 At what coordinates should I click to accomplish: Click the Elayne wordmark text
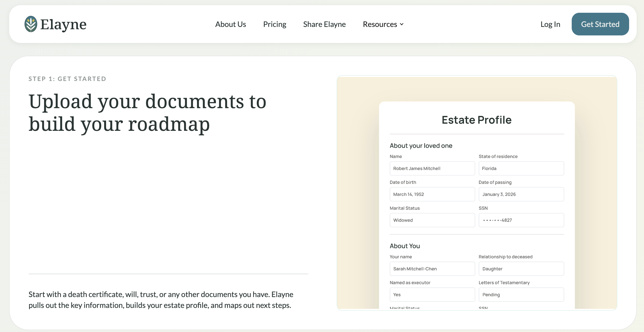click(63, 25)
